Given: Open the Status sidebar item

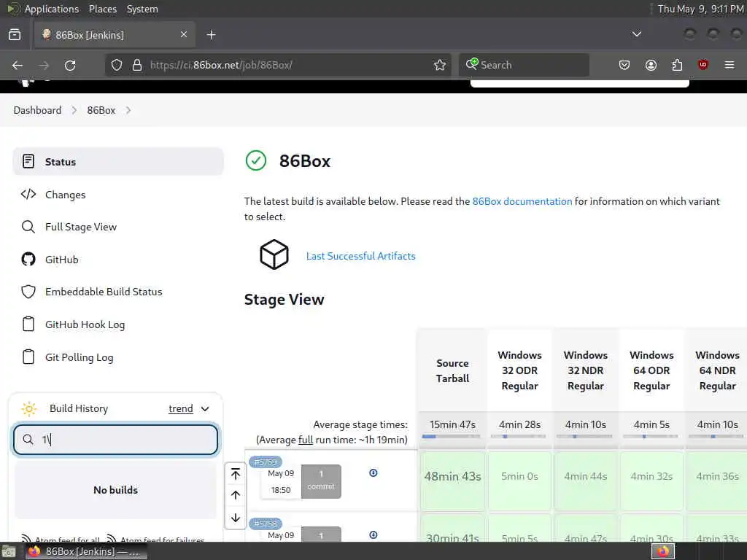Looking at the screenshot, I should (x=117, y=161).
